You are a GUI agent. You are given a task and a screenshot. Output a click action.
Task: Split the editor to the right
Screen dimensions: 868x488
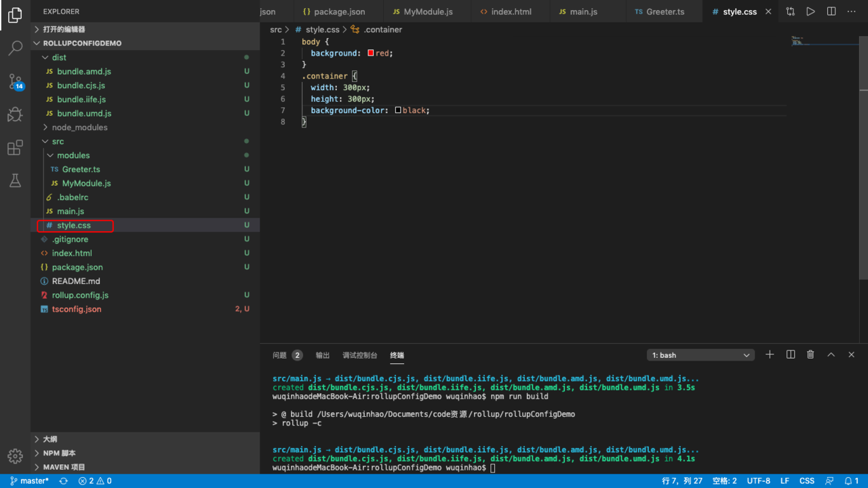tap(831, 12)
